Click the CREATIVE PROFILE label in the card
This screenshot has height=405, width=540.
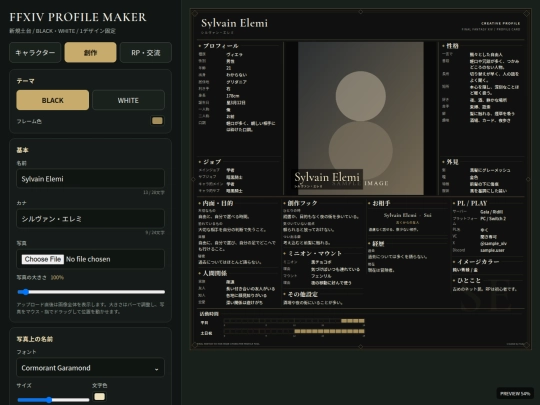[x=500, y=23]
